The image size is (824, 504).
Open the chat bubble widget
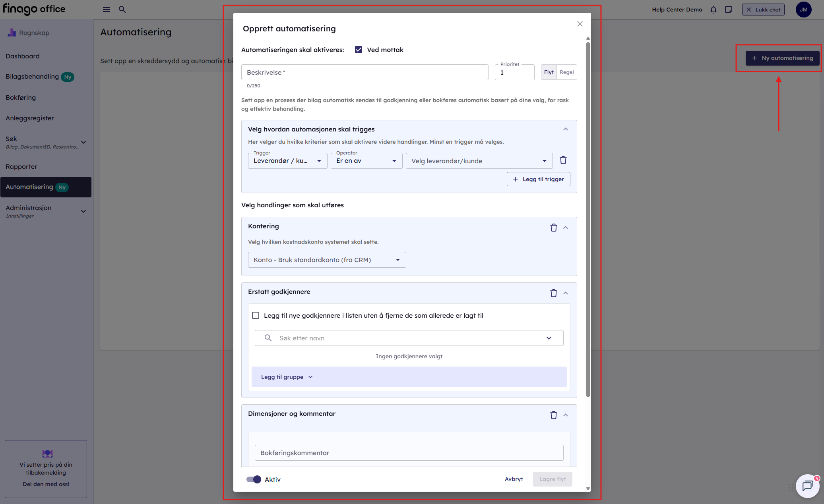pos(807,485)
